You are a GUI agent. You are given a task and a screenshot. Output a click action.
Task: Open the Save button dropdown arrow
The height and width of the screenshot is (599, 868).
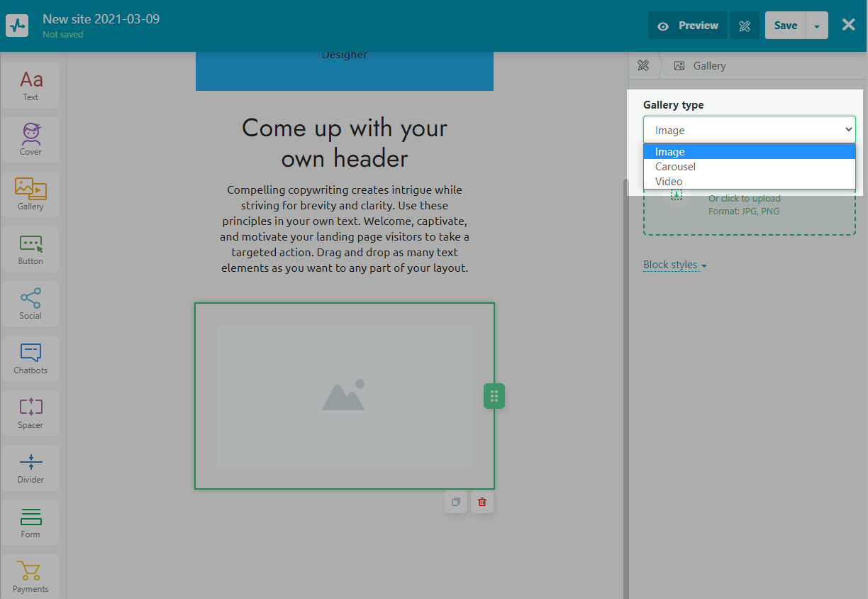(817, 26)
